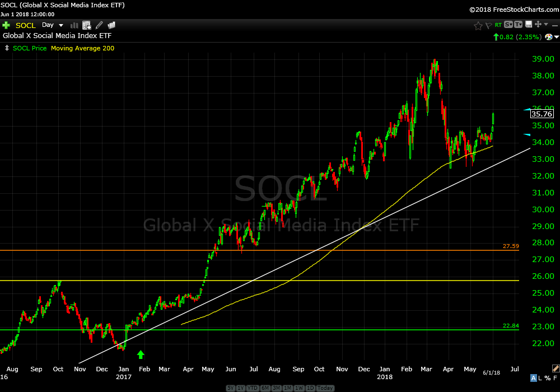Click the Moving Average 200 label
This screenshot has height=392, width=560.
tap(82, 48)
